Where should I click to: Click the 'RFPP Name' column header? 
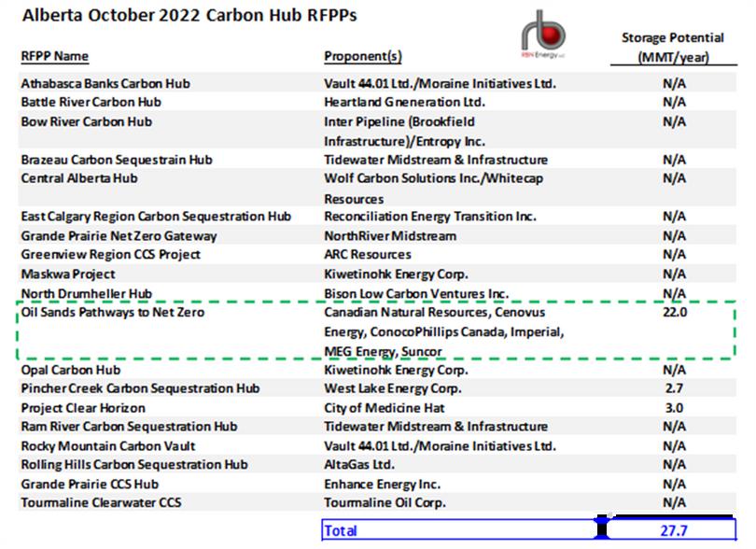pyautogui.click(x=54, y=56)
